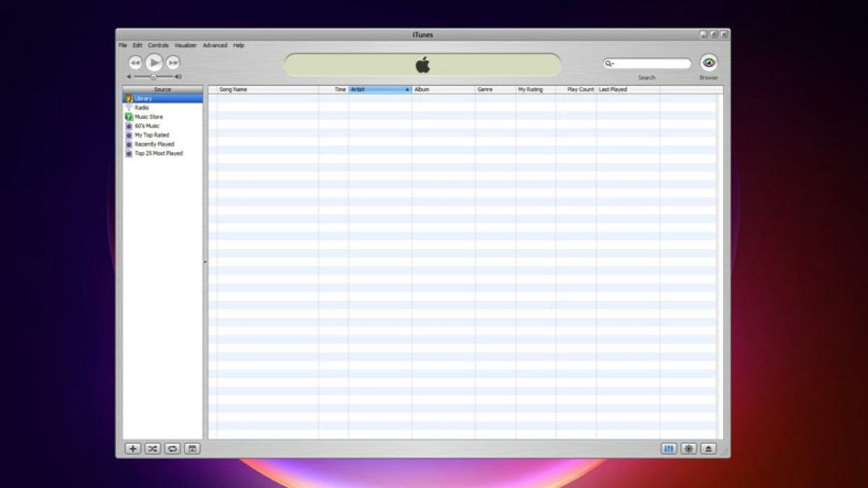Toggle shuffle playback
This screenshot has width=868, height=488.
point(153,449)
